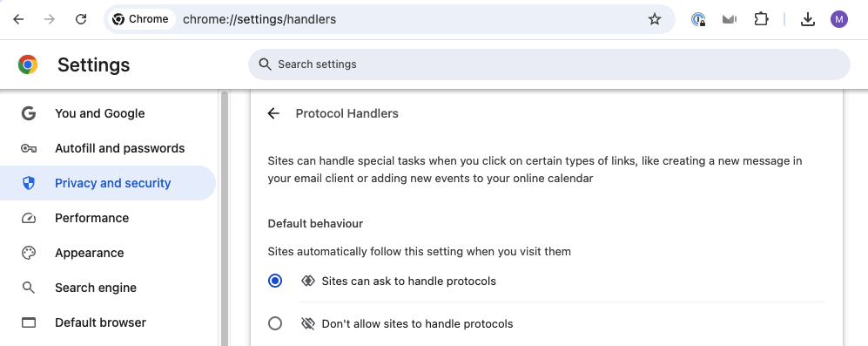This screenshot has height=346, width=868.
Task: Click the password manager extension icon
Action: click(x=698, y=19)
